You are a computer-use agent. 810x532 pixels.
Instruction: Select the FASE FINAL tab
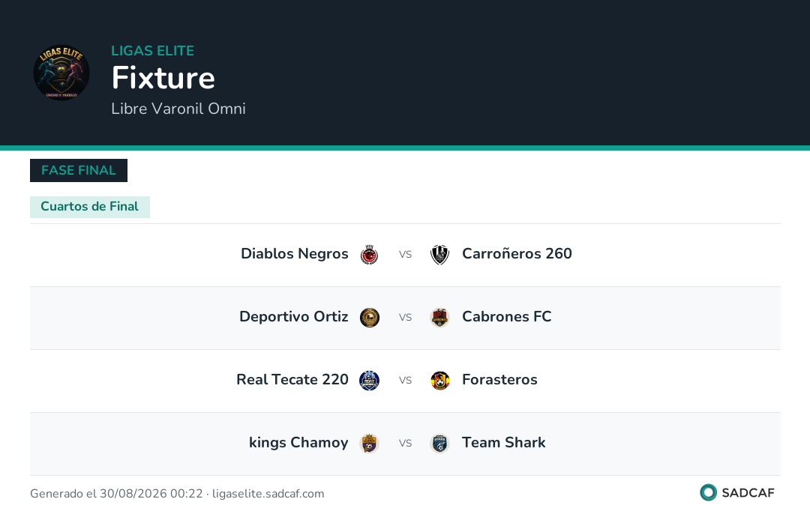click(79, 170)
